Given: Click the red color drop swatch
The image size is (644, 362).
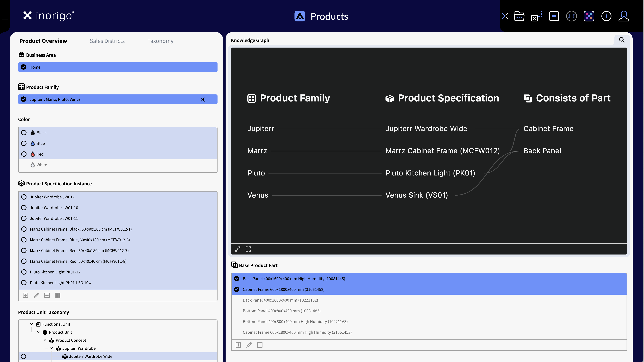Looking at the screenshot, I should tap(33, 154).
